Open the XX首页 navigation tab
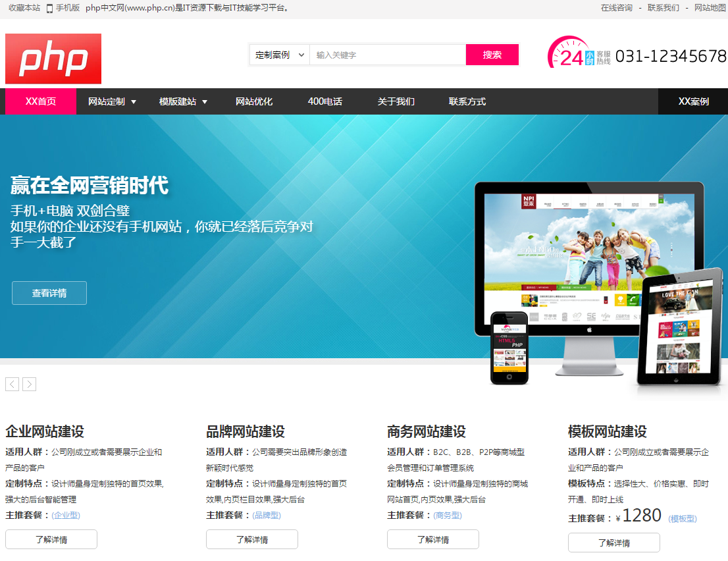The height and width of the screenshot is (561, 728). [x=41, y=101]
